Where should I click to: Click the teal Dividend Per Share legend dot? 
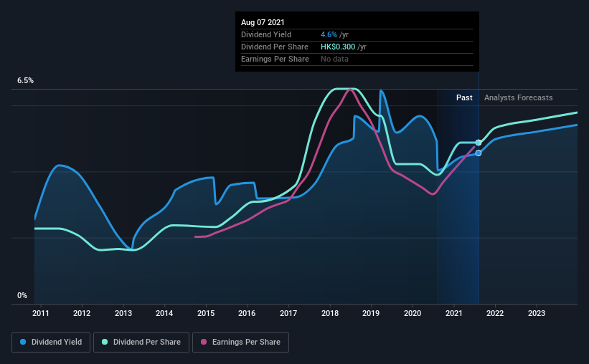coord(105,342)
